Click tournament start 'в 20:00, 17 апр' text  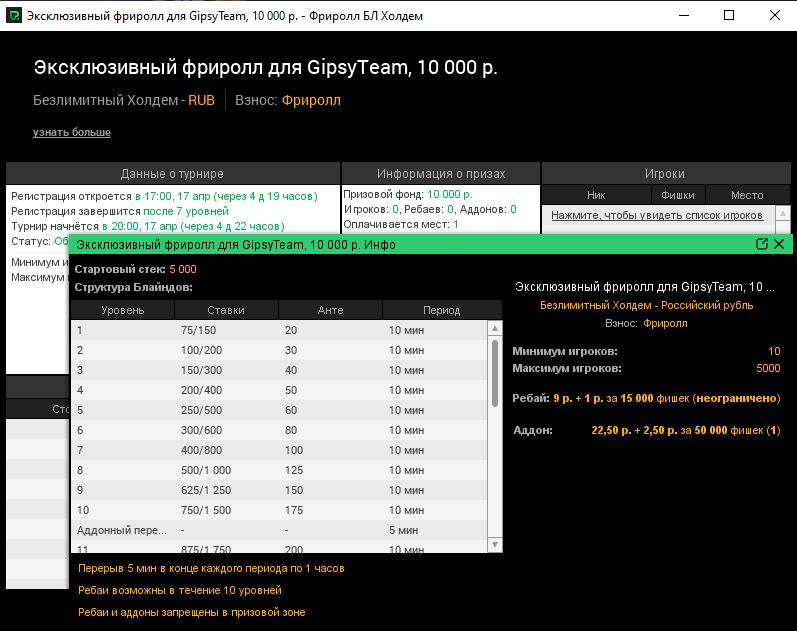[x=140, y=226]
